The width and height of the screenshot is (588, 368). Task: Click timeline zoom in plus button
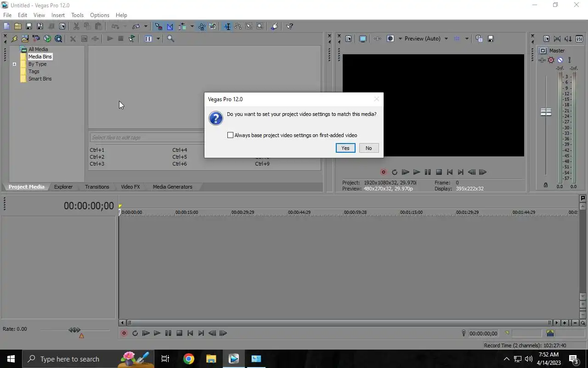[x=565, y=323]
